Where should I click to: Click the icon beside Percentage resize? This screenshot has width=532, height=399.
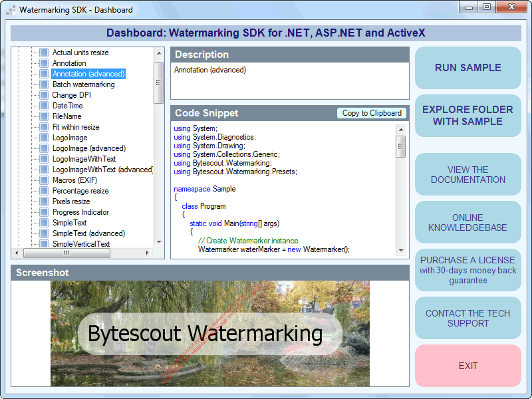coord(44,191)
